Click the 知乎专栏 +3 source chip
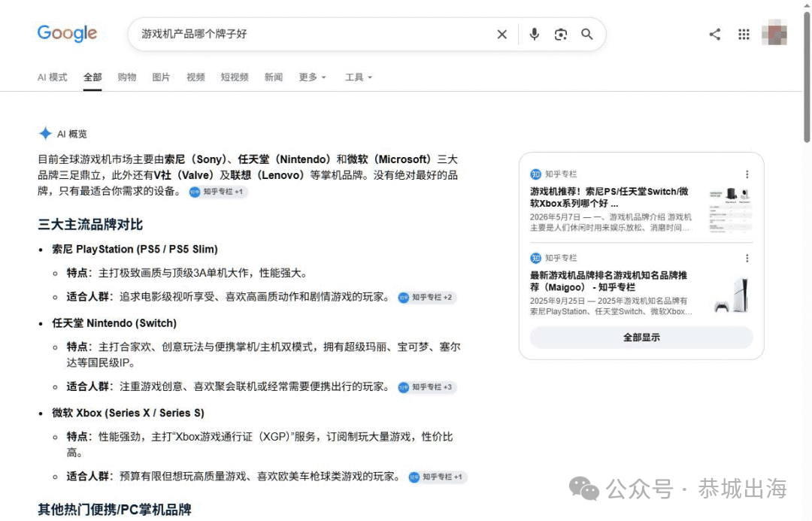812x521 pixels. pyautogui.click(x=427, y=387)
